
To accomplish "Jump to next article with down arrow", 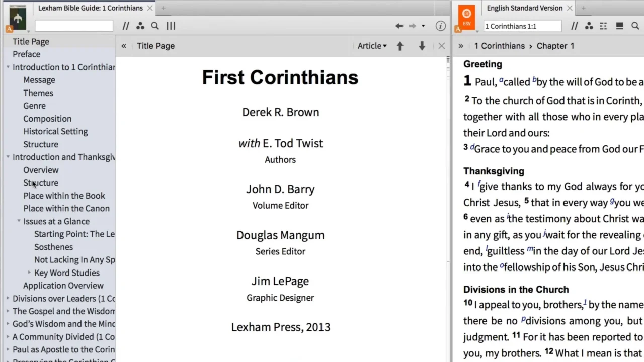I will (422, 46).
